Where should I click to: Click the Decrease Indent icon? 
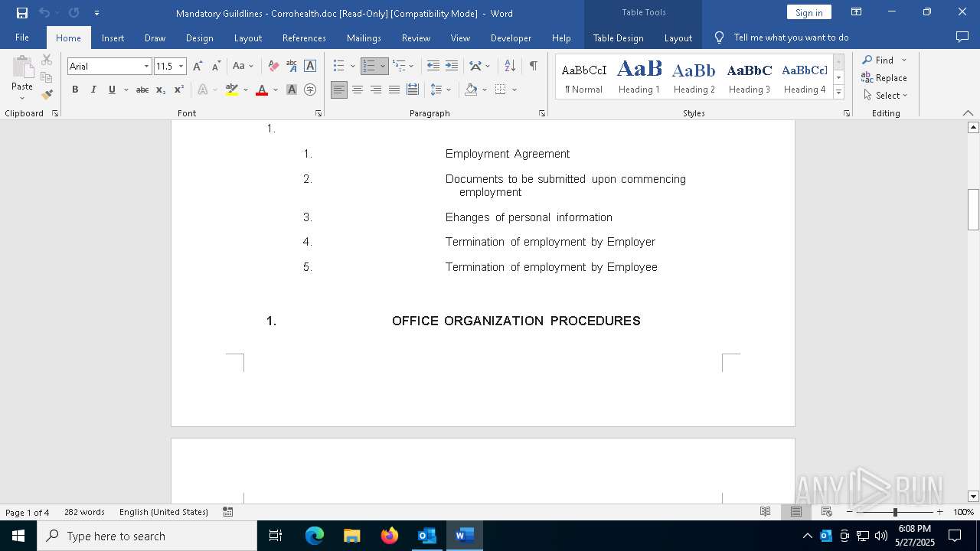click(x=433, y=67)
